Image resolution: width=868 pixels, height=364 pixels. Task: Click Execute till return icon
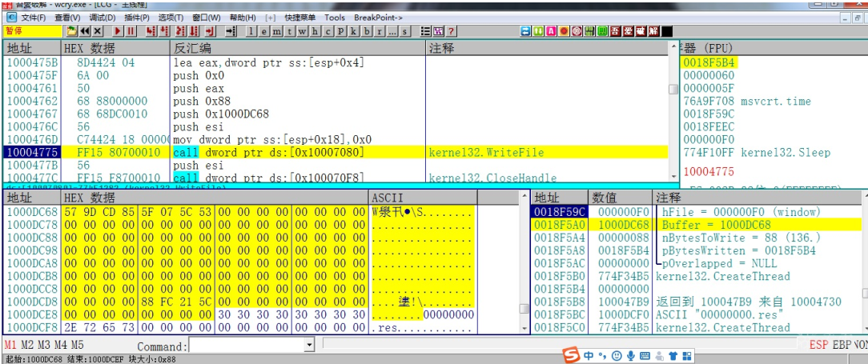210,31
